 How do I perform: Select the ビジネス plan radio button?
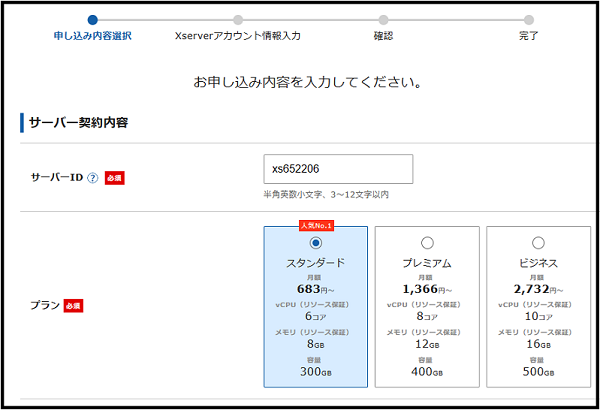[538, 243]
